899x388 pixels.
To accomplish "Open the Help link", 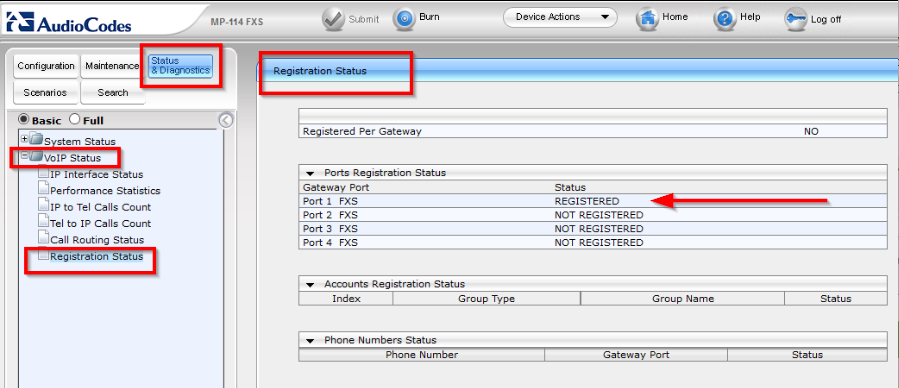I will pyautogui.click(x=750, y=17).
